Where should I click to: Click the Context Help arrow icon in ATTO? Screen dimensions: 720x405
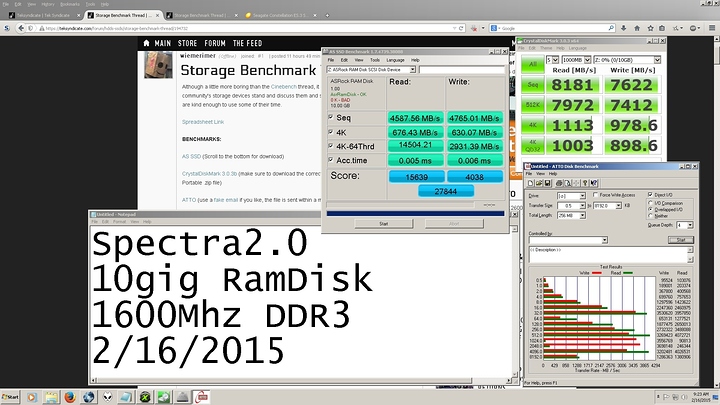[594, 183]
